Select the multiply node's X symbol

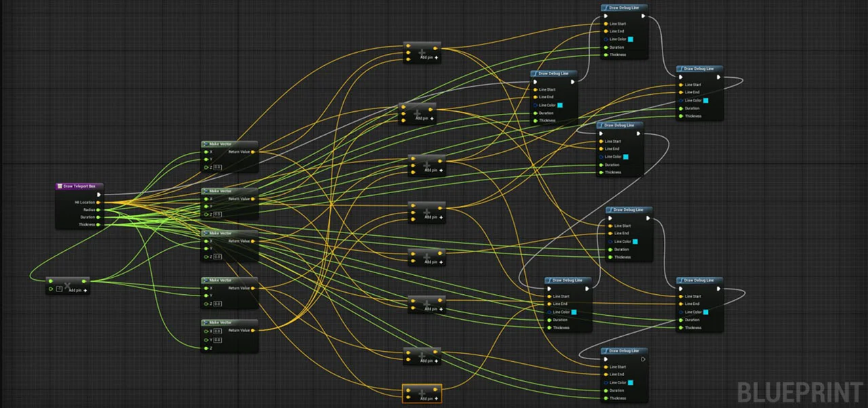(x=67, y=285)
